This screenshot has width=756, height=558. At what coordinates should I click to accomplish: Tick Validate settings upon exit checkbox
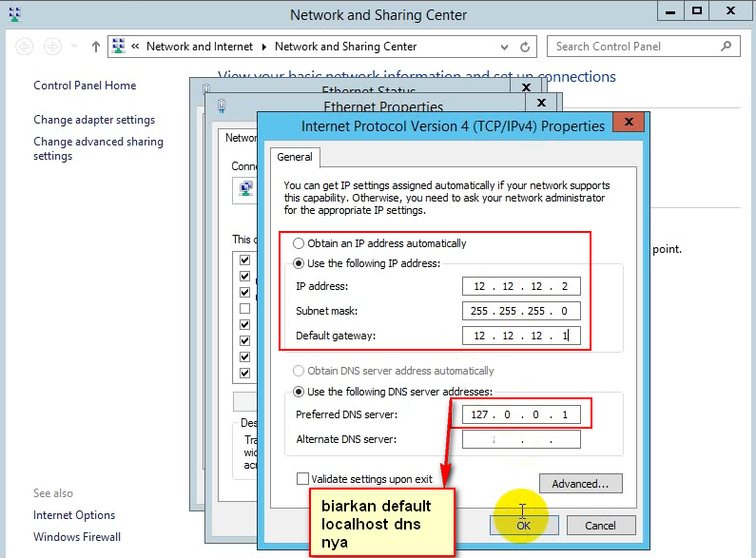coord(302,479)
